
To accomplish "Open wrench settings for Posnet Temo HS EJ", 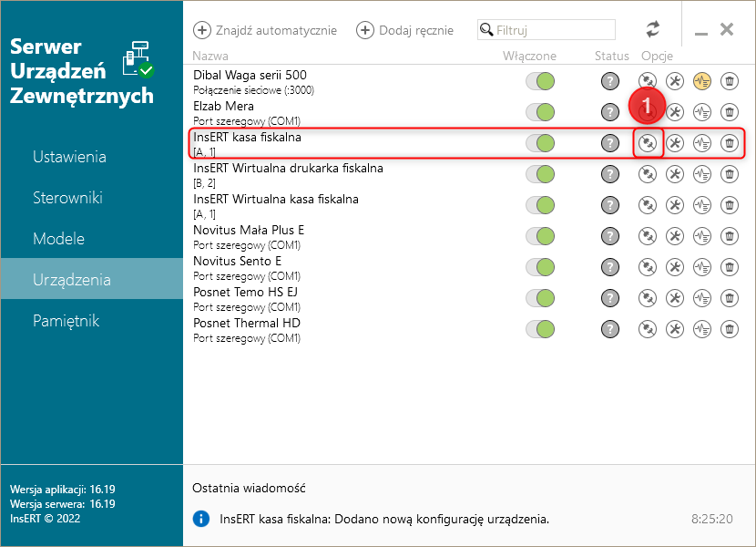I will point(675,298).
